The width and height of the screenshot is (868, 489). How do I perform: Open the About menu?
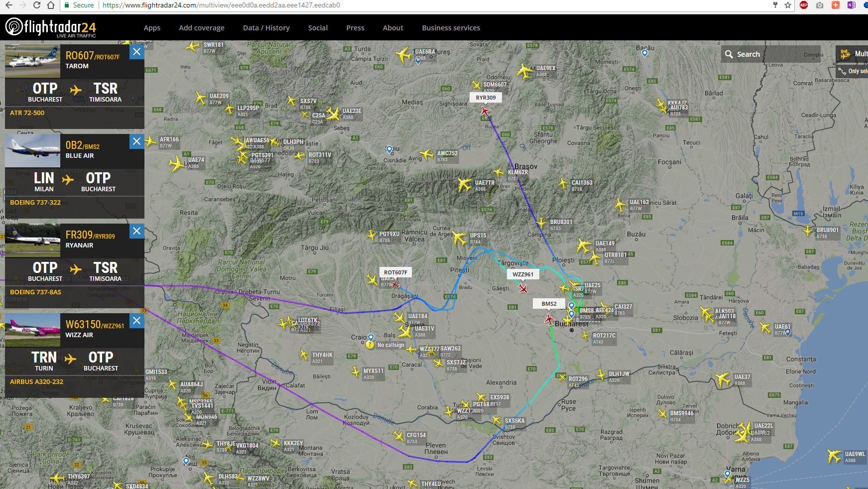393,28
